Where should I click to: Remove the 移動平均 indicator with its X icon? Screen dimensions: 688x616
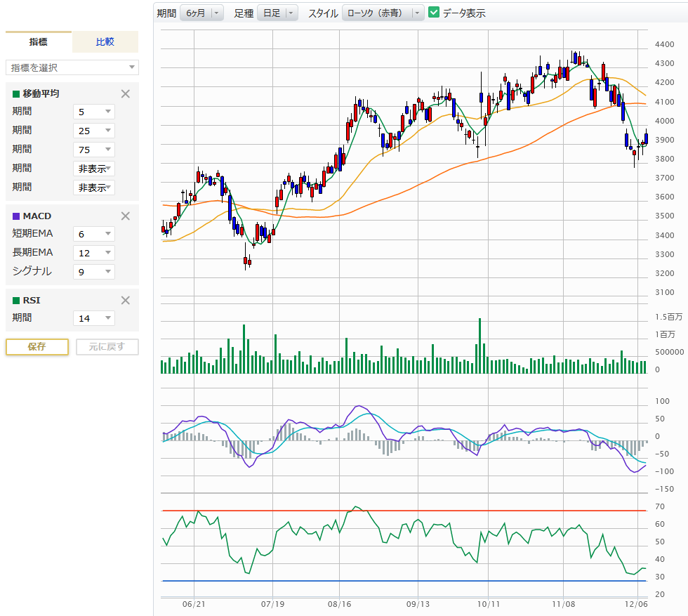coord(126,93)
